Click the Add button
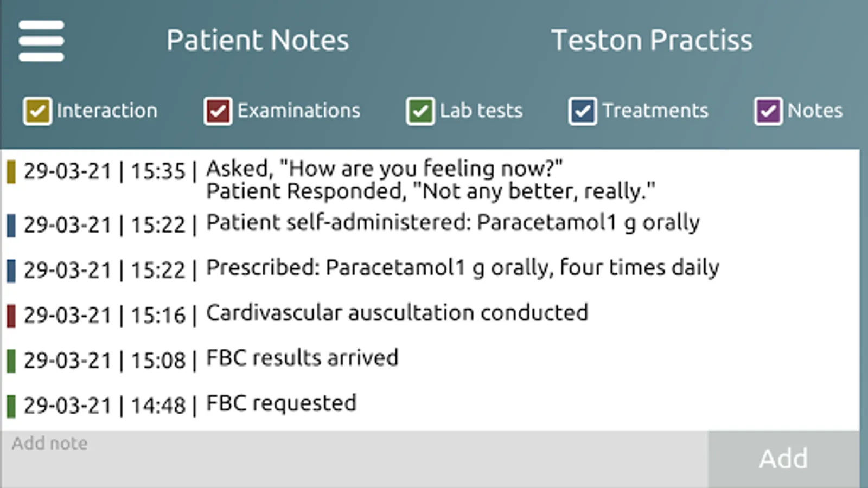Viewport: 868px width, 488px height. [783, 459]
